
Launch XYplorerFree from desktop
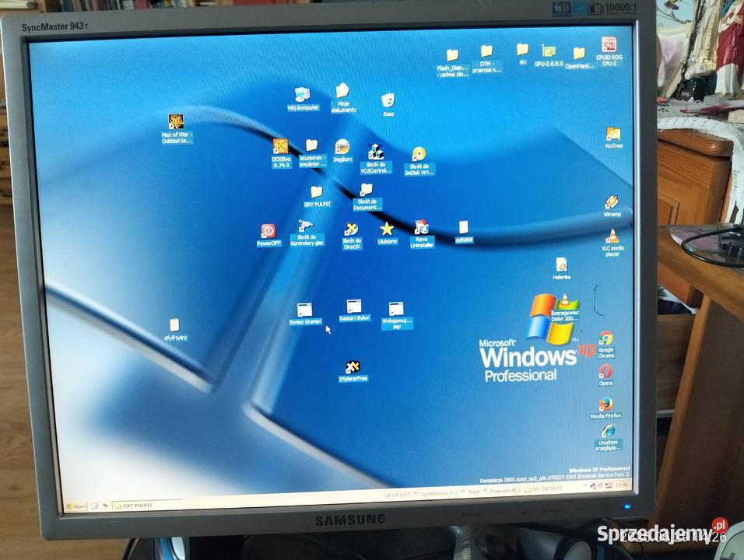coord(353,371)
